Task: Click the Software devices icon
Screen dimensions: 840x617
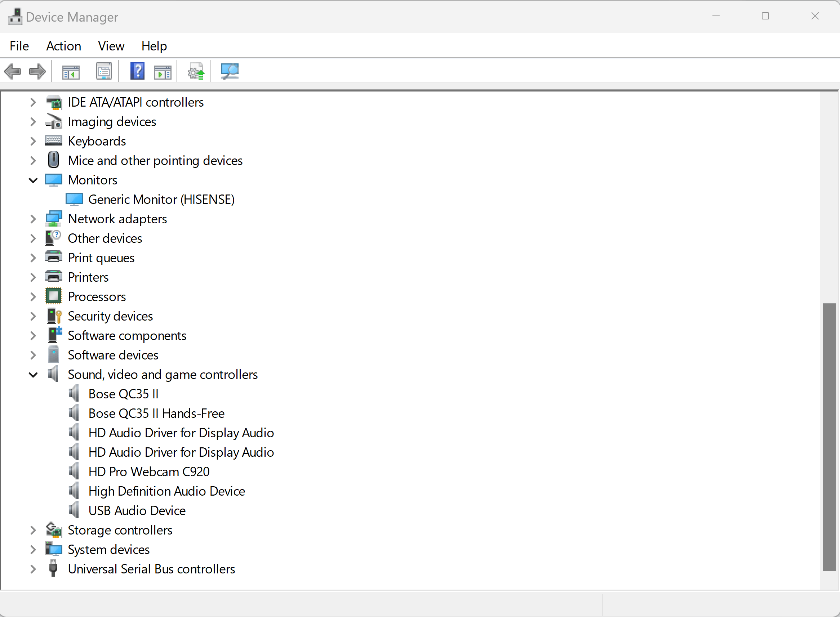Action: click(54, 354)
